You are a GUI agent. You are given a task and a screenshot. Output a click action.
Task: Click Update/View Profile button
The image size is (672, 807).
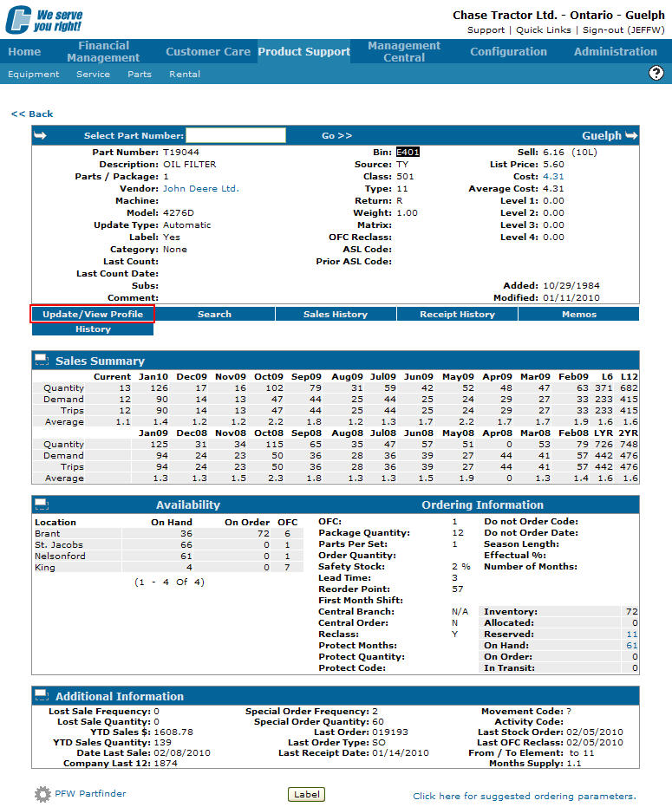[93, 314]
